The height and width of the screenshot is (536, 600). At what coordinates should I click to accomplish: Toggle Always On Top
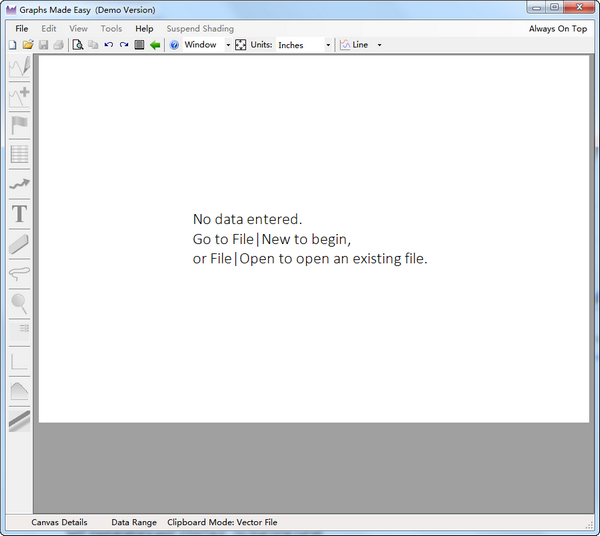click(557, 29)
